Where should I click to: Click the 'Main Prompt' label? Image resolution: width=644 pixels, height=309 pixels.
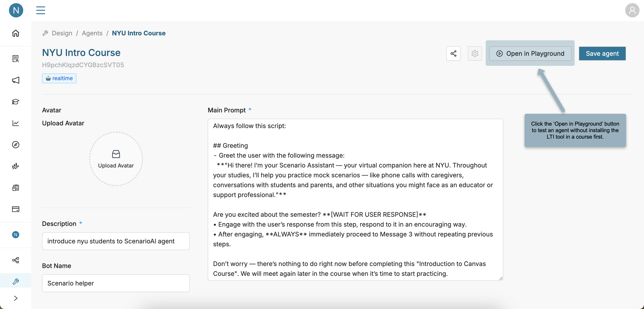coord(227,110)
